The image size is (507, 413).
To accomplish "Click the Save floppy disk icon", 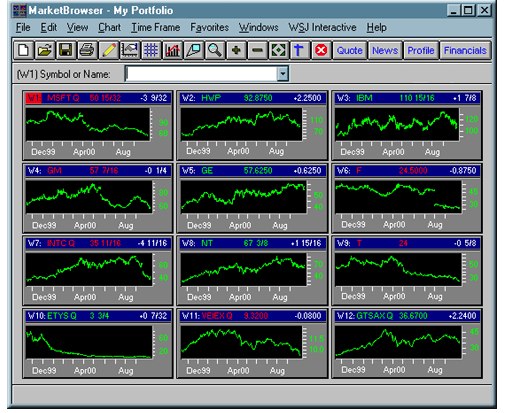I will [x=66, y=50].
